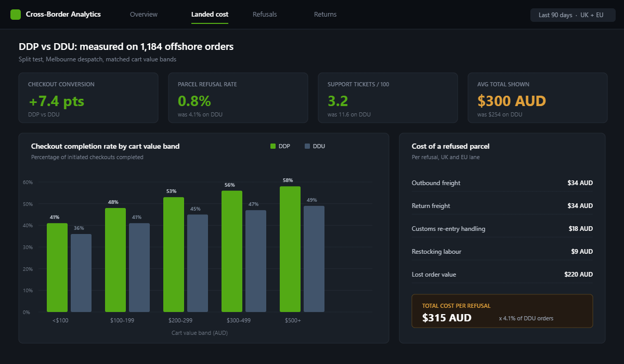Select the Landed cost tab
Screen dimensions: 624x364
coord(210,15)
